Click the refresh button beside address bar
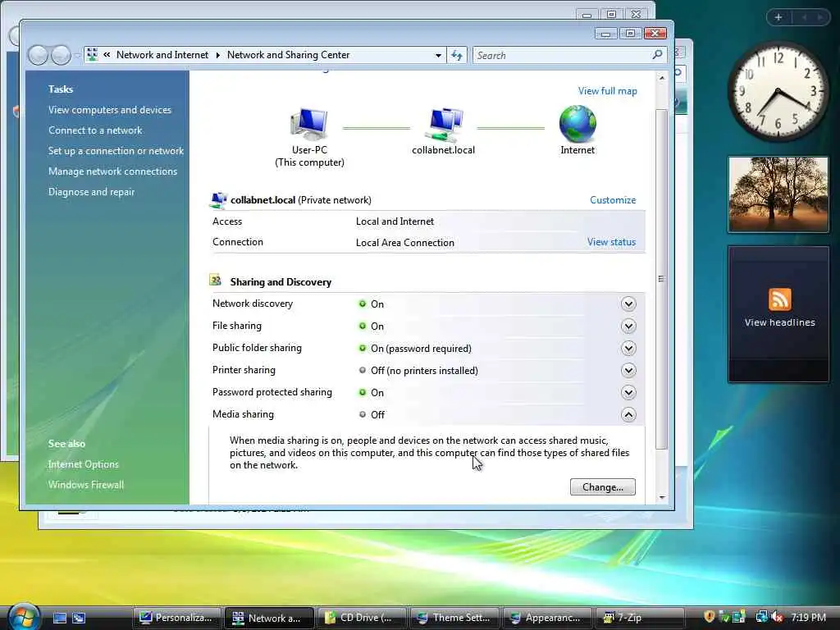The width and height of the screenshot is (840, 630). (457, 55)
